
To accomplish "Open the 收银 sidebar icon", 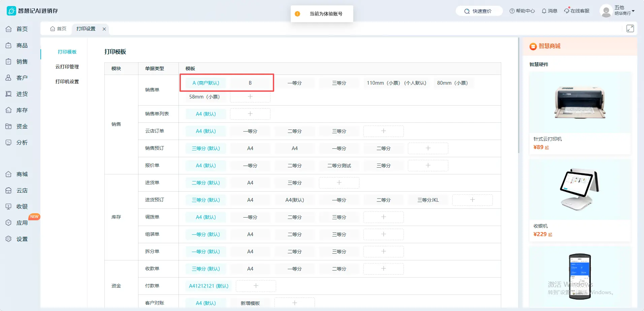I will (x=9, y=206).
